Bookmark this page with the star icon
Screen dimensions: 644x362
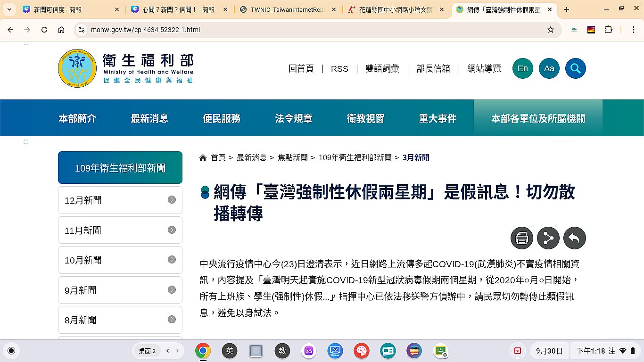(550, 30)
